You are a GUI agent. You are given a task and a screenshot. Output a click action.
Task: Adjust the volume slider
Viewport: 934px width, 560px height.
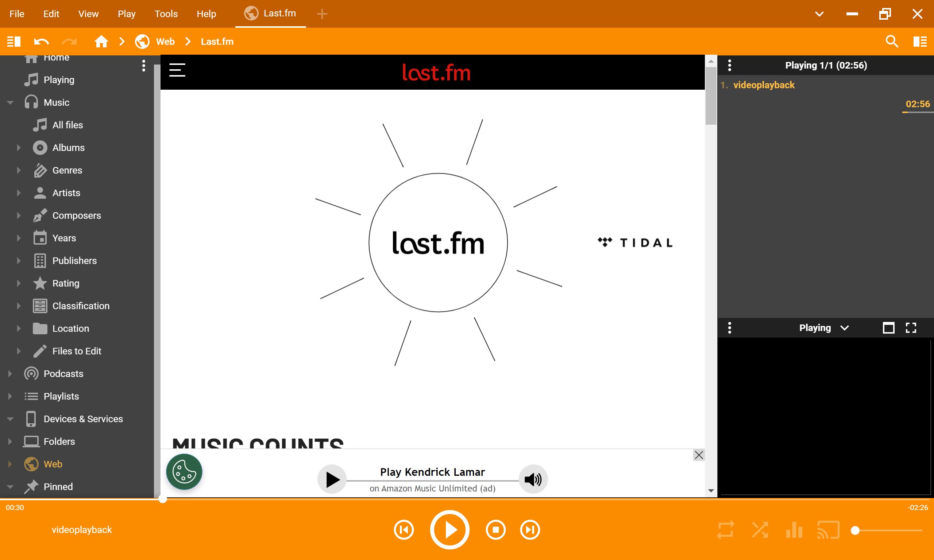[856, 530]
